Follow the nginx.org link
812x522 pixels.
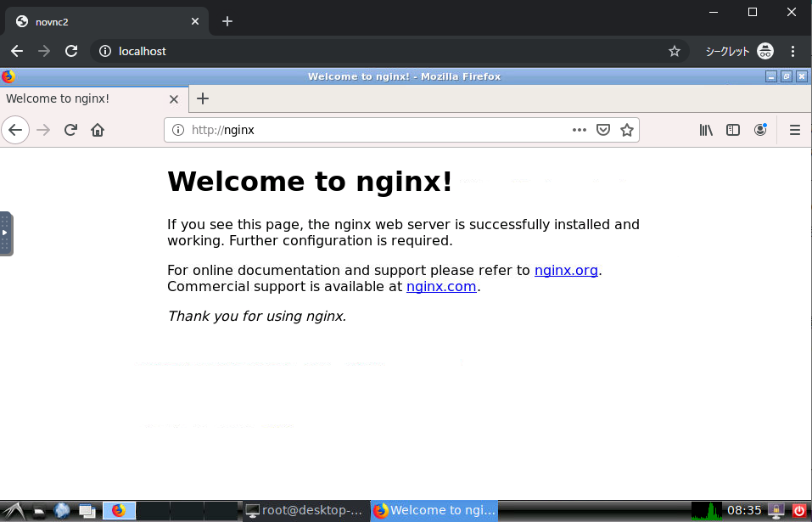pyautogui.click(x=566, y=270)
